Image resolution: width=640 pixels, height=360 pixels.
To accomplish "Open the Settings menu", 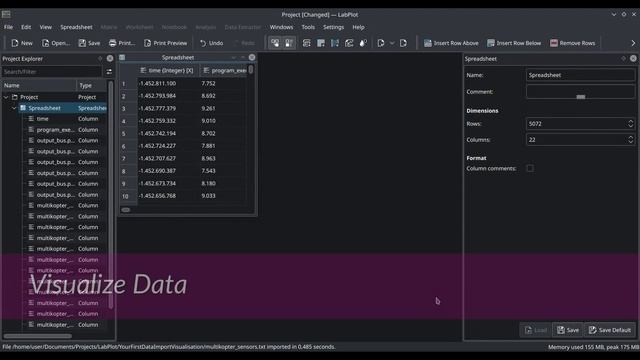I will 333,27.
